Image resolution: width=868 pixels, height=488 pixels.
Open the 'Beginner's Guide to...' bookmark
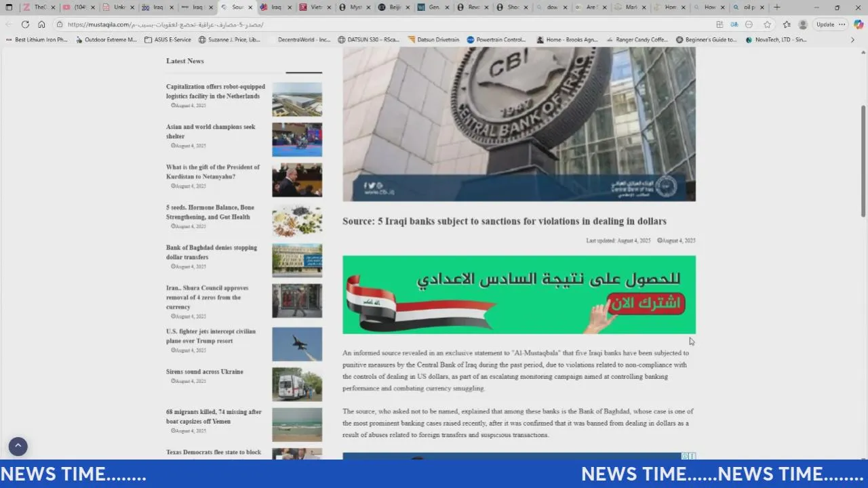707,40
